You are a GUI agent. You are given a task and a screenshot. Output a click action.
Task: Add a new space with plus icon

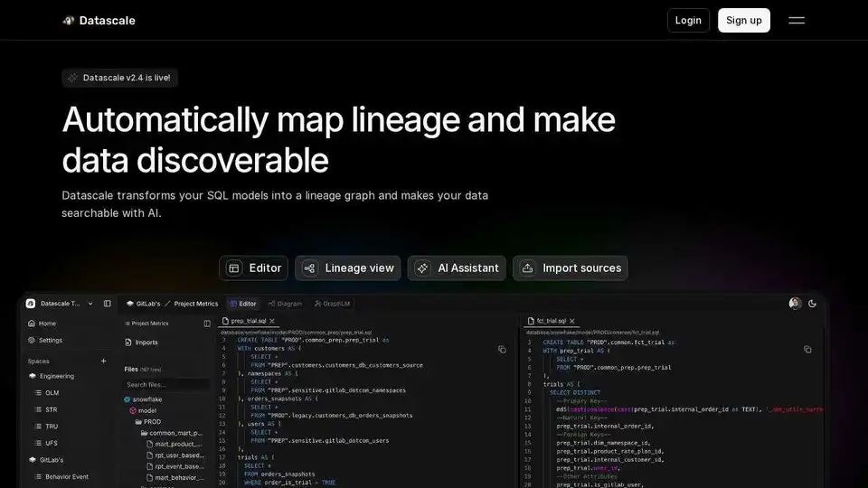(x=103, y=361)
